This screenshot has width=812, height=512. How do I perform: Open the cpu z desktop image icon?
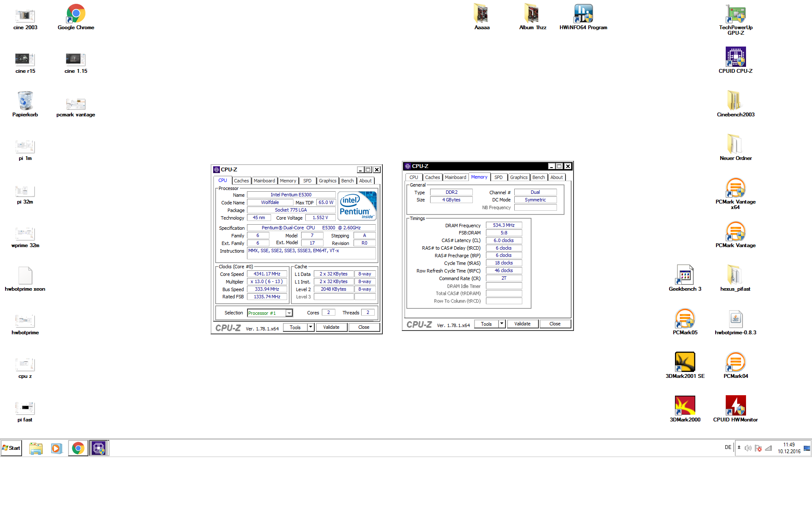[x=25, y=368]
